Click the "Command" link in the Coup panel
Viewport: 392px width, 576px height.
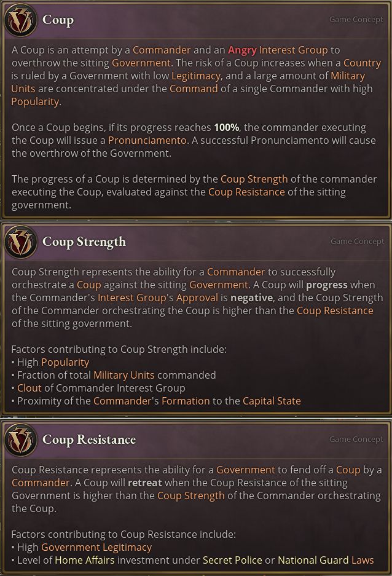pos(194,89)
